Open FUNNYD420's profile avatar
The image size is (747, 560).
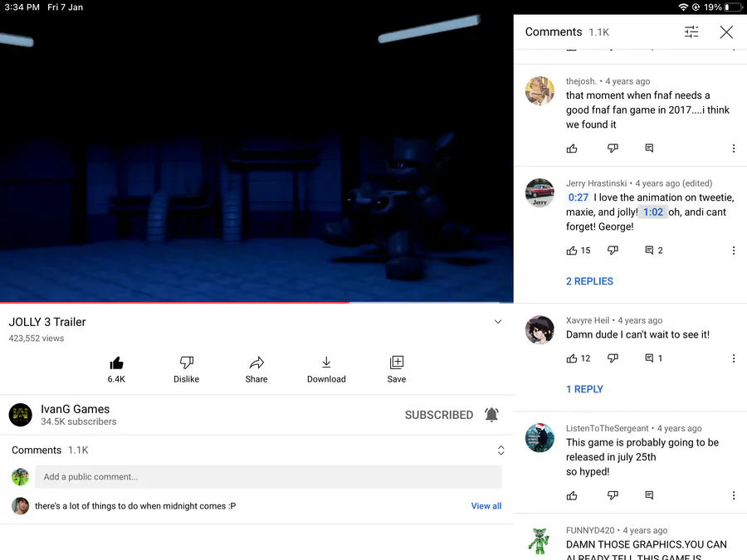(539, 540)
